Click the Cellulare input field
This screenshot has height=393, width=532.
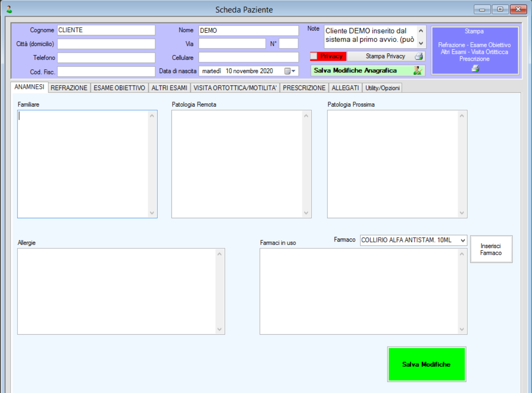point(248,57)
